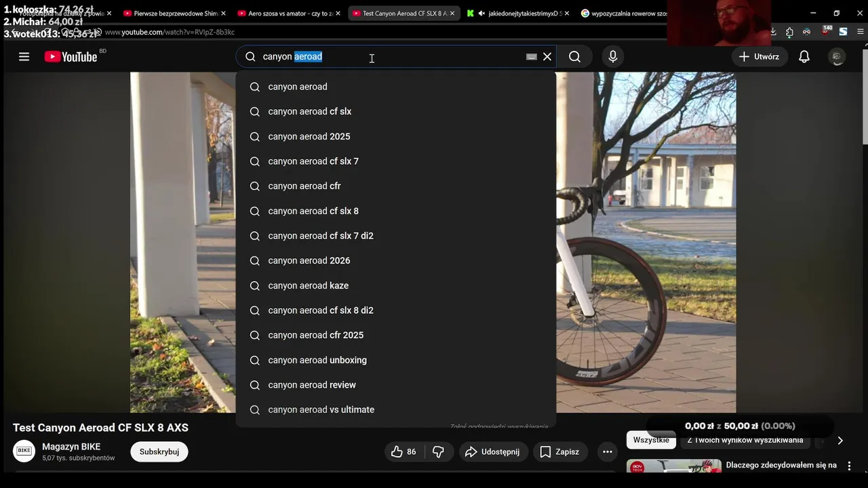Click Udostępnij share button
Viewport: 868px width, 488px height.
(493, 451)
